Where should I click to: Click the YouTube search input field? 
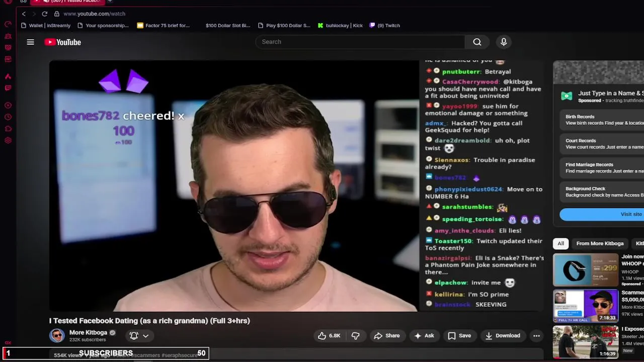pos(360,42)
